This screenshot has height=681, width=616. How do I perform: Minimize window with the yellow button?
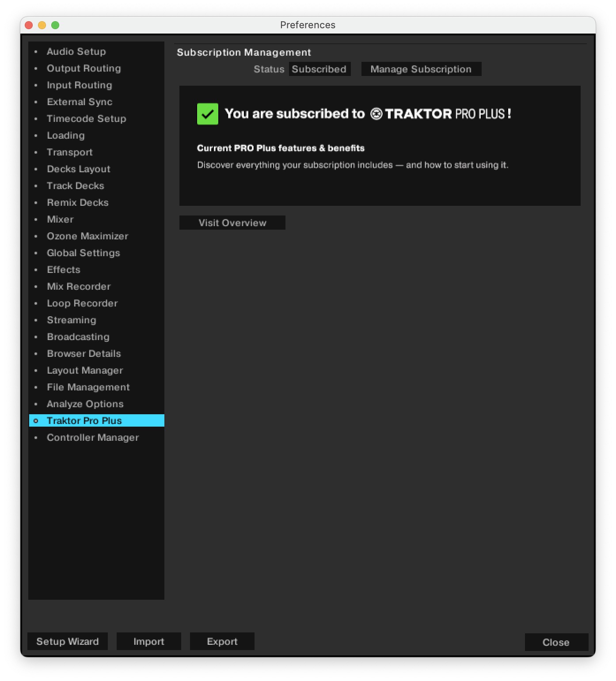click(42, 25)
